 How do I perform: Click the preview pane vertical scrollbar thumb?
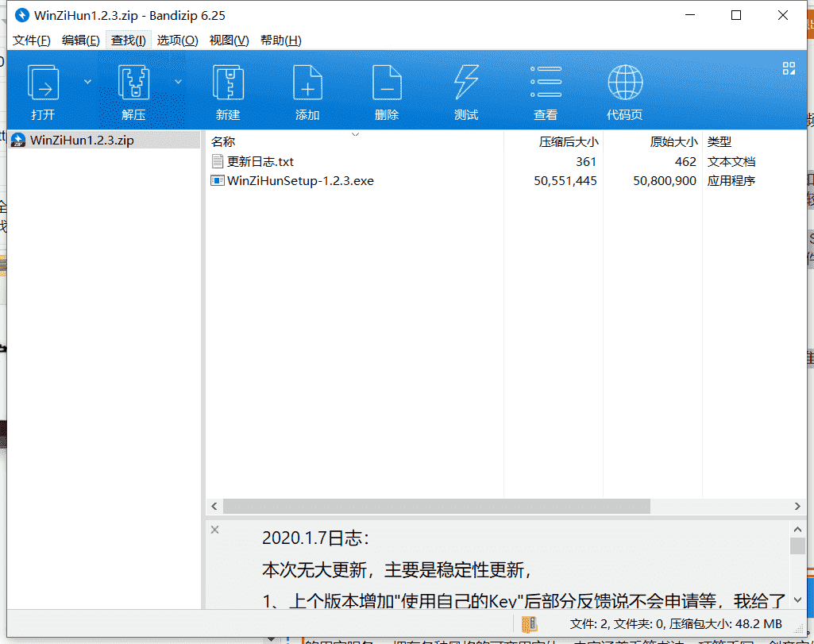(797, 546)
